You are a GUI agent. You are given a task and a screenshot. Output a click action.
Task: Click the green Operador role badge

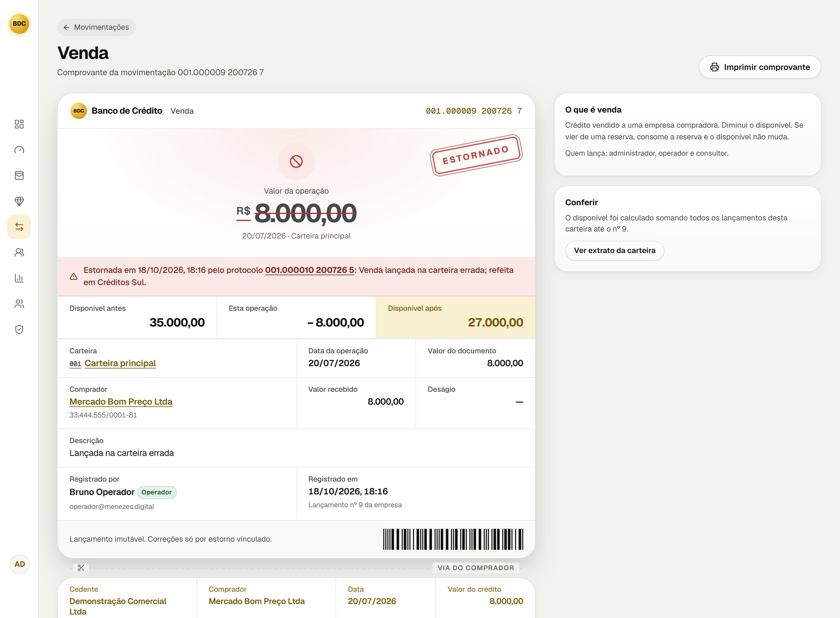click(x=156, y=492)
